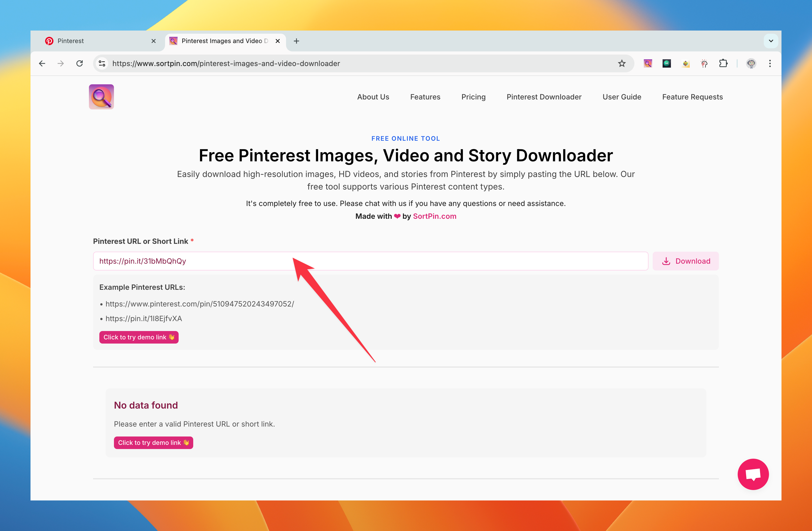This screenshot has height=531, width=812.
Task: Reload the page with refresh icon
Action: point(79,63)
